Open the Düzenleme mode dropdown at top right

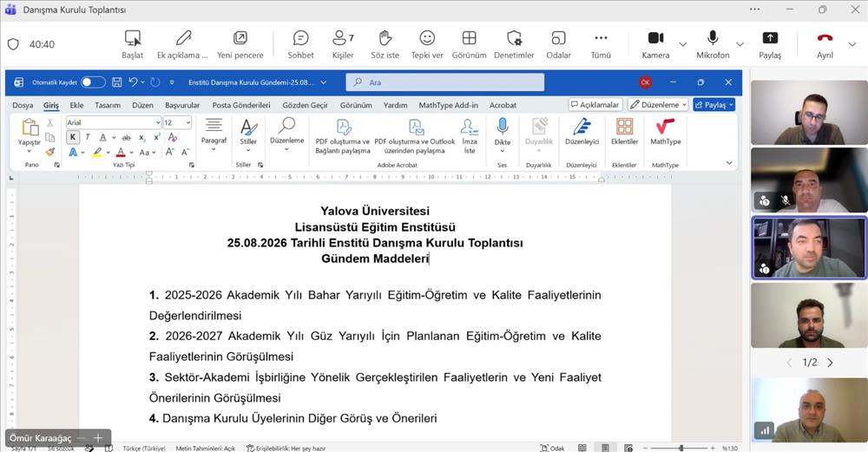[x=658, y=105]
